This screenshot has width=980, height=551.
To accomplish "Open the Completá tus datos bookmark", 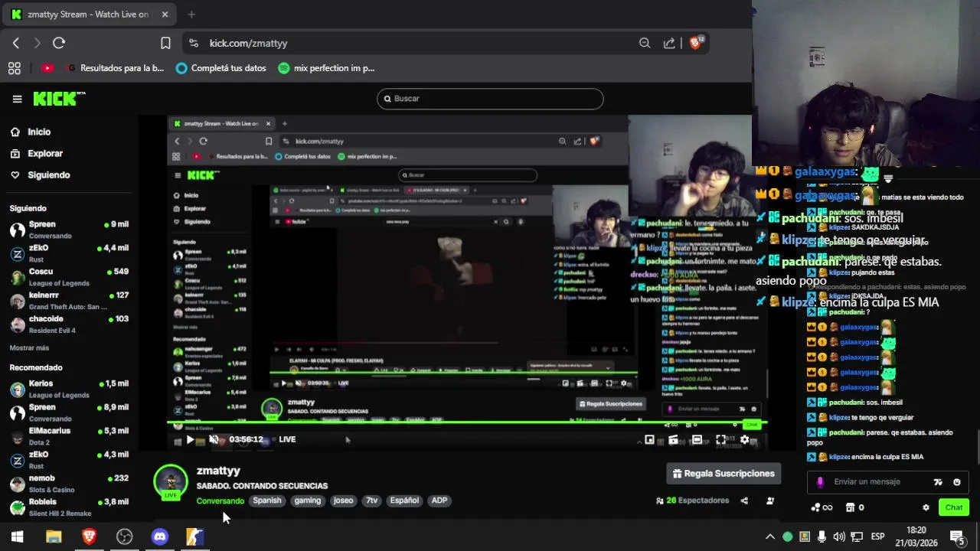I will 221,68.
